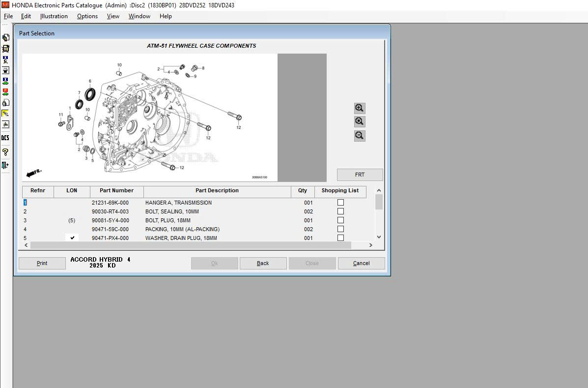This screenshot has height=388, width=588.
Task: Click HANGER A, TRANSMISSION description
Action: point(178,203)
